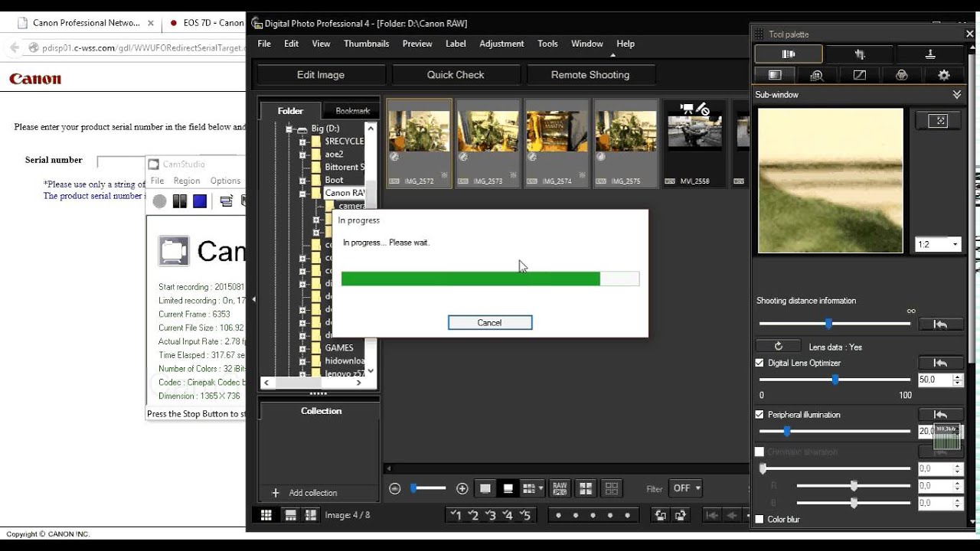980x551 pixels.
Task: Expand the GAMES folder node
Action: pos(302,347)
